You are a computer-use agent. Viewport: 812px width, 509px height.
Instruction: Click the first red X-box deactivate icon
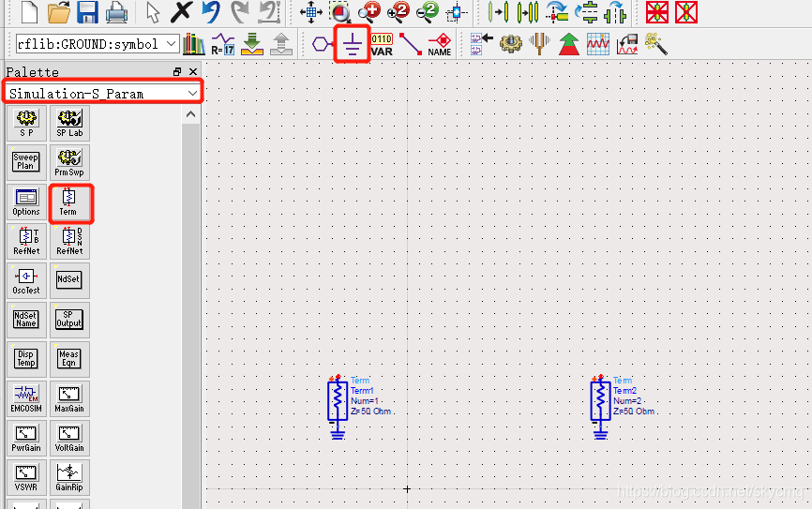tap(657, 12)
